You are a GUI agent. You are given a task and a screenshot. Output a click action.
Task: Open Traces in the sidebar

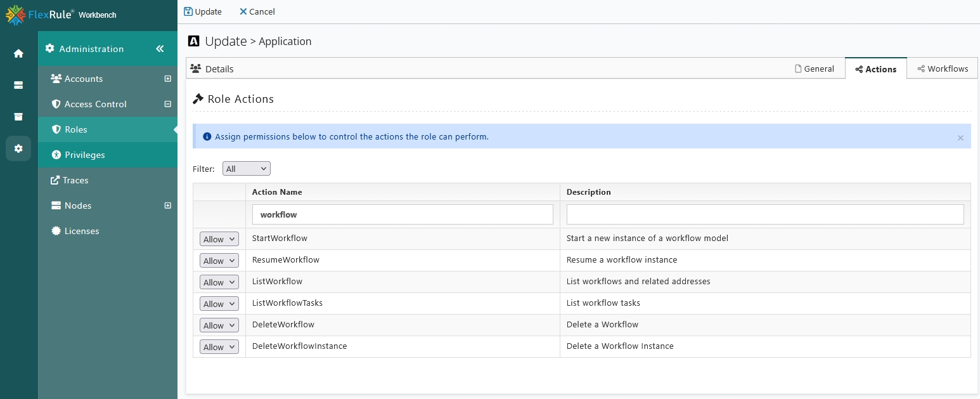[108, 180]
